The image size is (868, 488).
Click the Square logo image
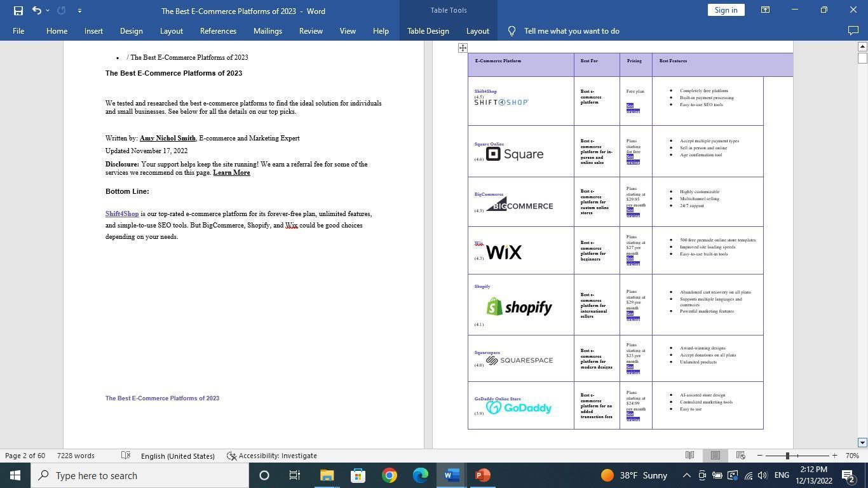pyautogui.click(x=515, y=154)
